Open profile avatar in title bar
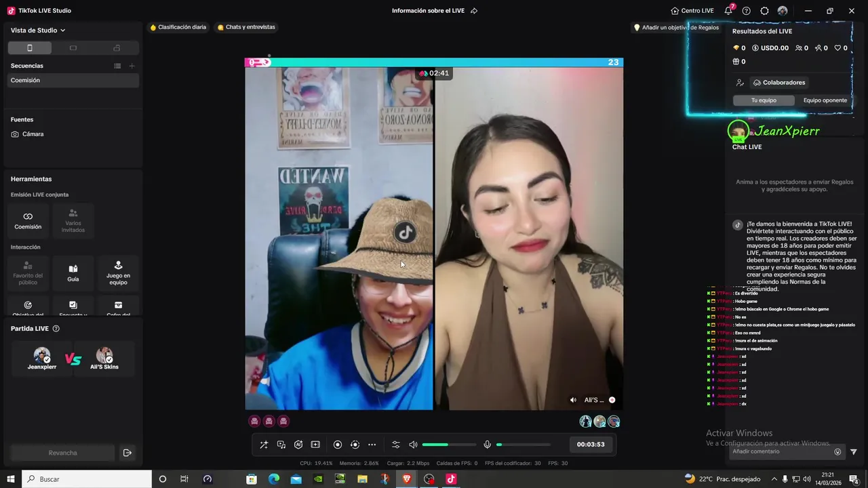This screenshot has height=488, width=868. [x=783, y=11]
